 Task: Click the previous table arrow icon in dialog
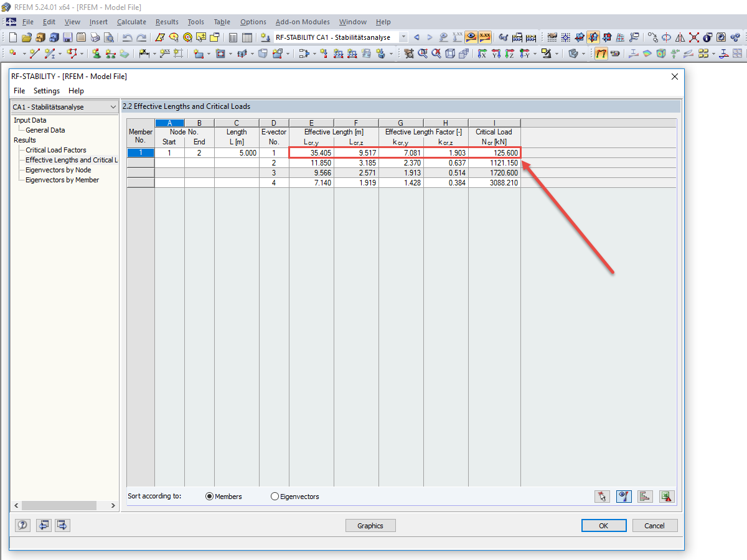tap(43, 526)
